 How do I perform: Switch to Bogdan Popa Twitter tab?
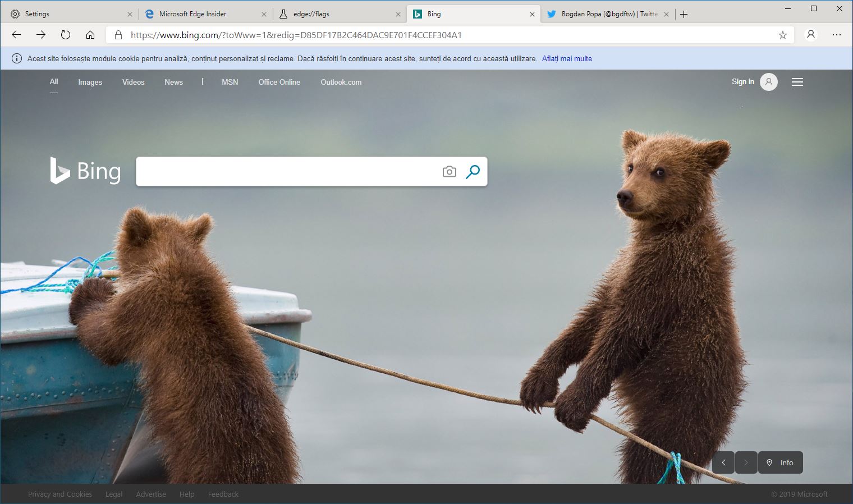tap(608, 14)
